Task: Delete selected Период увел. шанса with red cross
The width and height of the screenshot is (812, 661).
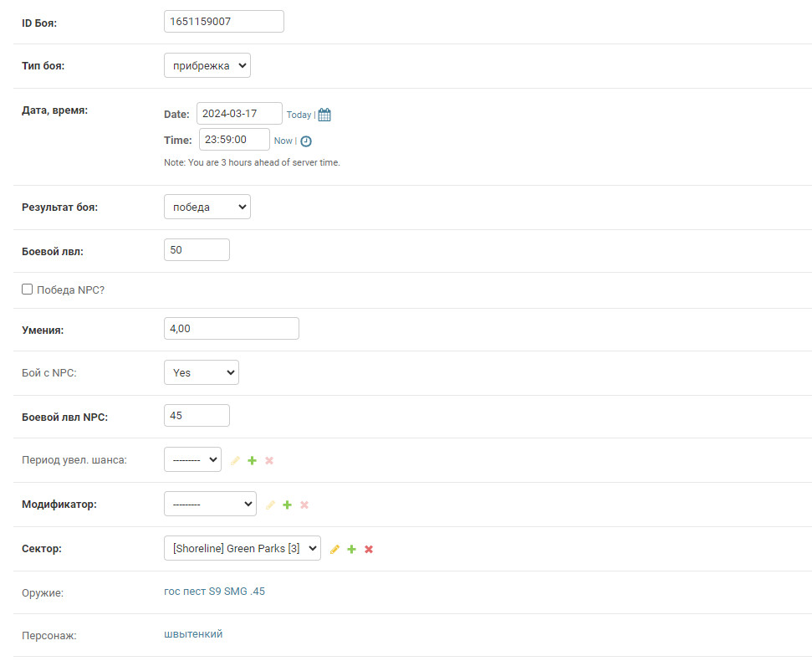Action: pyautogui.click(x=269, y=460)
